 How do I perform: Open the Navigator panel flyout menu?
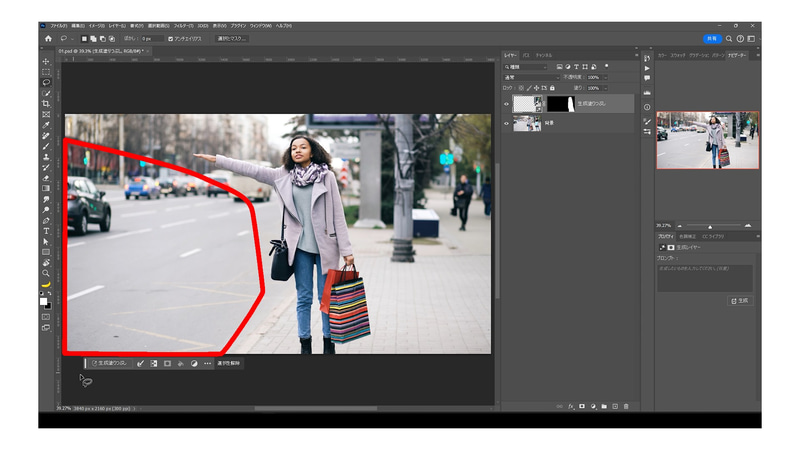click(x=758, y=55)
